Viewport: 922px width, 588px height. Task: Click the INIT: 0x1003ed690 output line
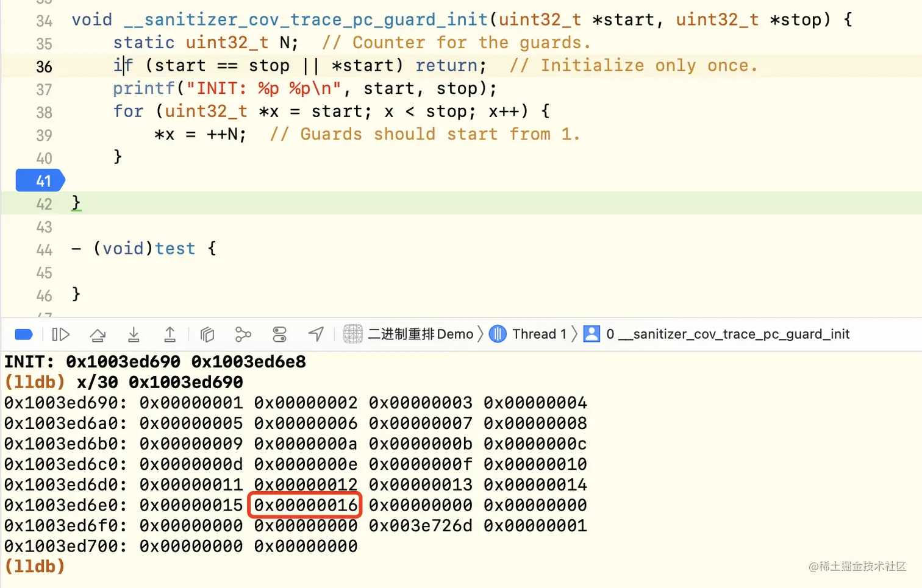[x=155, y=362]
